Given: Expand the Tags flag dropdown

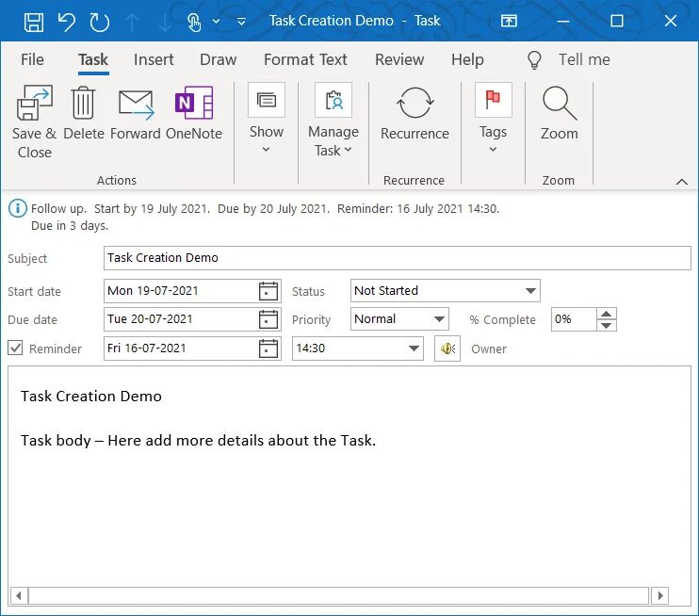Looking at the screenshot, I should click(493, 119).
